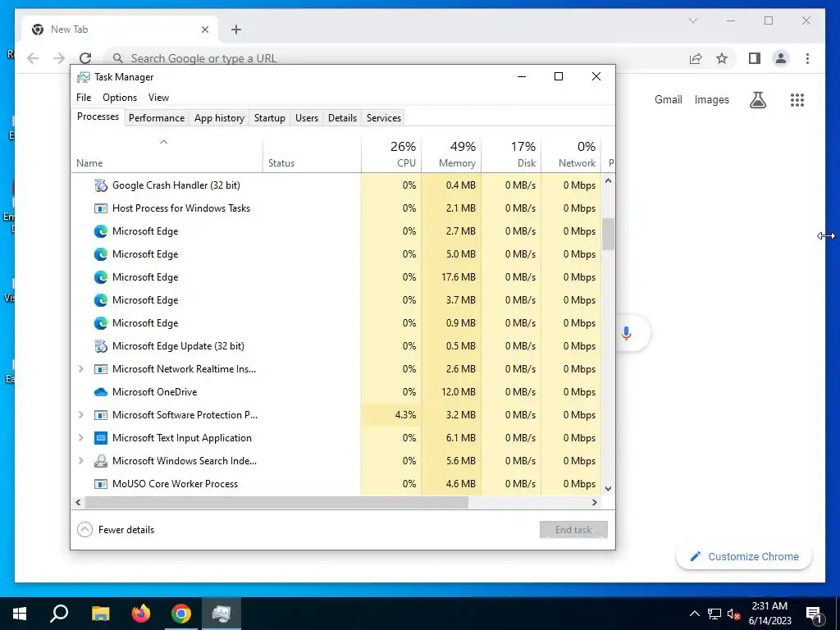Screen dimensions: 840x630
Task: Sort processes by Disk column
Action: pyautogui.click(x=512, y=155)
